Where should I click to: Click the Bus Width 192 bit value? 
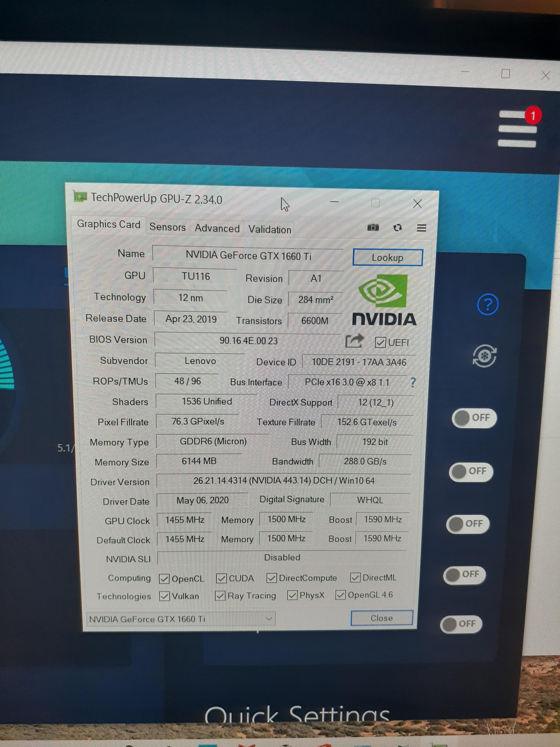coord(375,442)
